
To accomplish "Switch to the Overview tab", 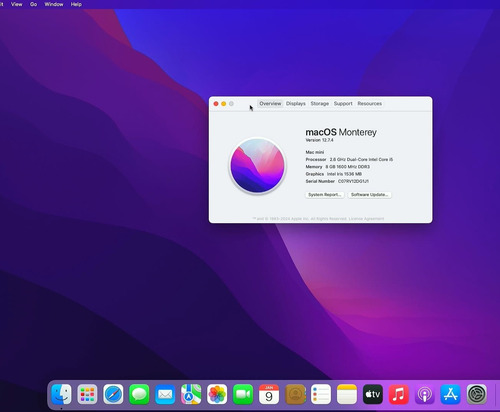I will click(x=270, y=104).
